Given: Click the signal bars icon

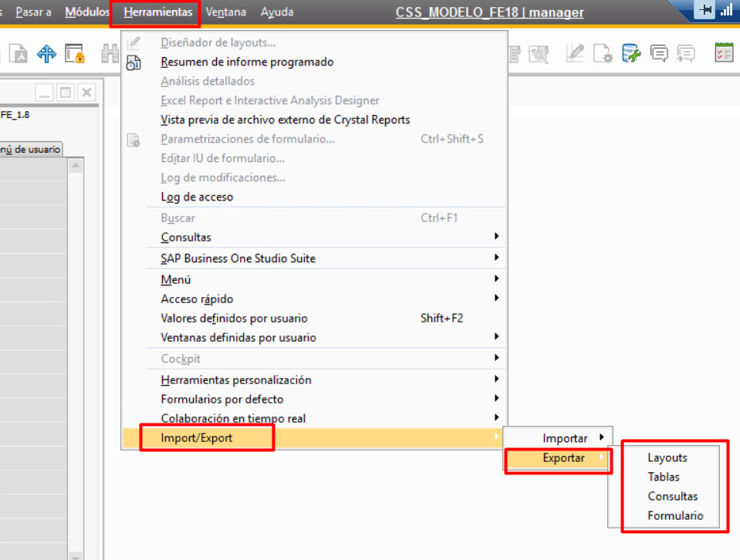Looking at the screenshot, I should pyautogui.click(x=726, y=11).
